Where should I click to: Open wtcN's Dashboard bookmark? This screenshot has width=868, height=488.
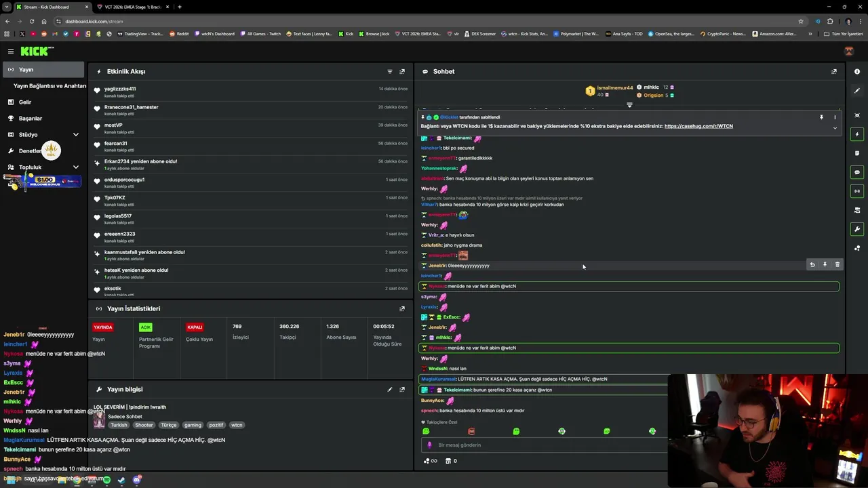[215, 33]
